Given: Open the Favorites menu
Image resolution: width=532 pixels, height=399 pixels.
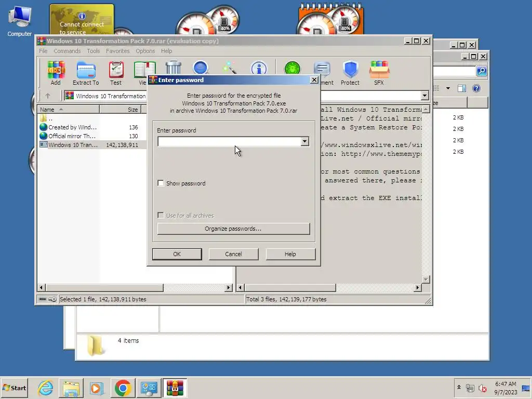Looking at the screenshot, I should 118,51.
